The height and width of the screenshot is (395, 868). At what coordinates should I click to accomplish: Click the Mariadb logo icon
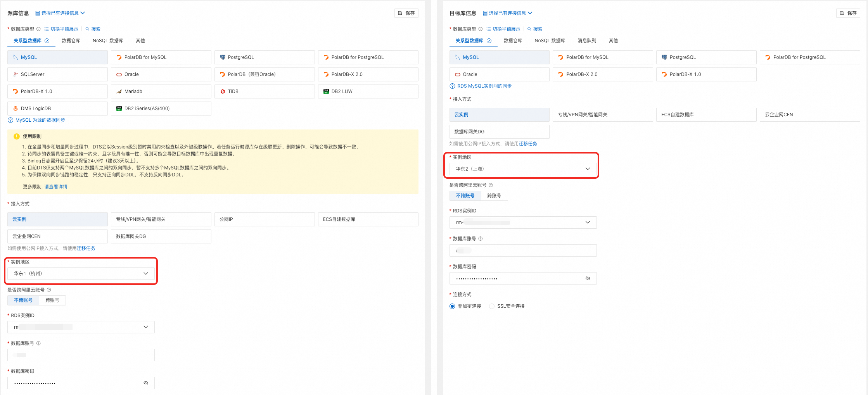[x=119, y=91]
